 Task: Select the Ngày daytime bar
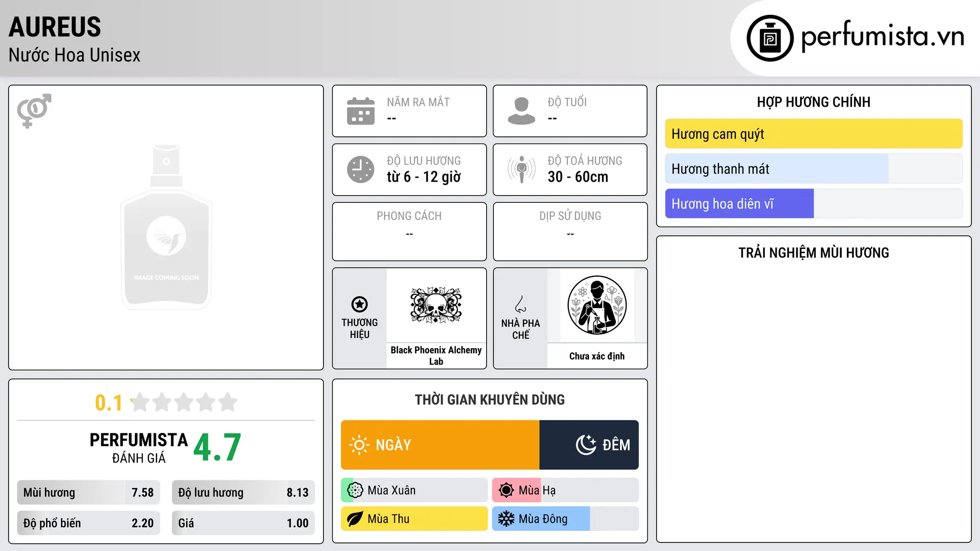click(x=440, y=445)
